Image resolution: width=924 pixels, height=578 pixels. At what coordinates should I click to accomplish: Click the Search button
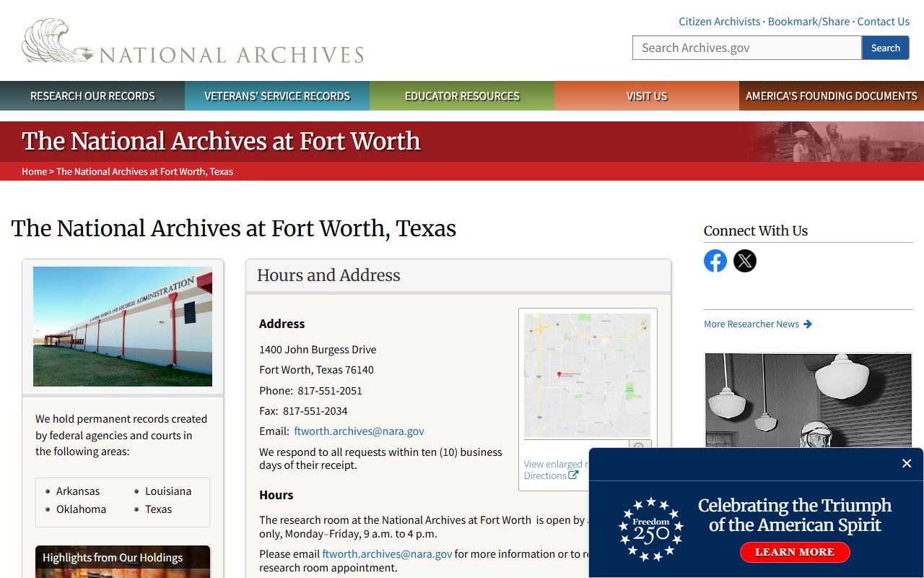885,48
